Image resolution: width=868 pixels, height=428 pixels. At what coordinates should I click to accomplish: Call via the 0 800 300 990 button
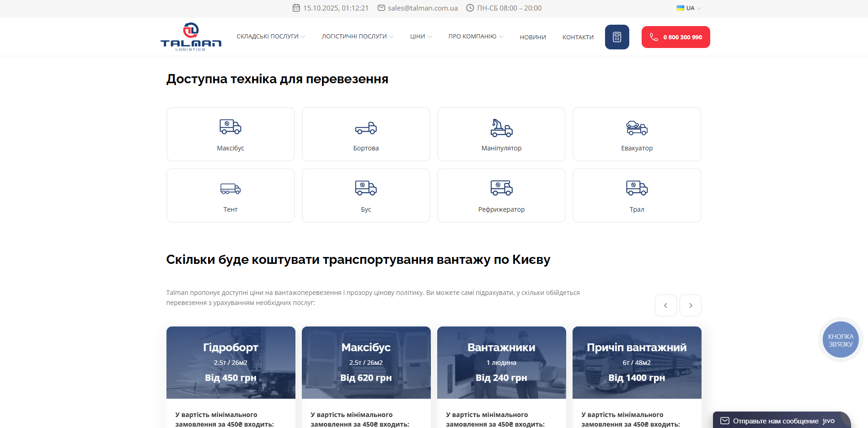pos(675,37)
